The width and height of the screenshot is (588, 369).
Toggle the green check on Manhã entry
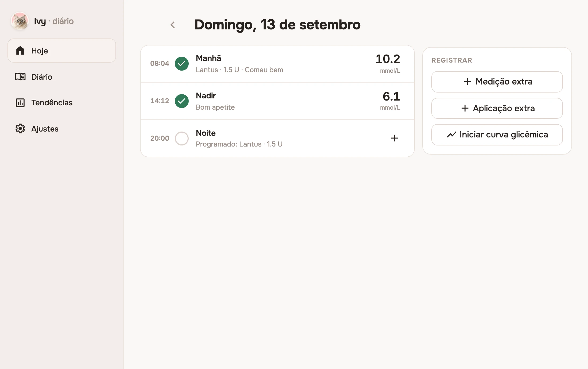point(182,64)
